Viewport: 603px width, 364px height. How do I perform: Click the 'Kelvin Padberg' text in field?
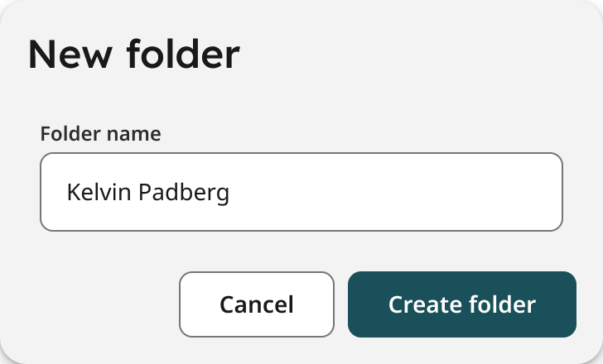(x=148, y=193)
